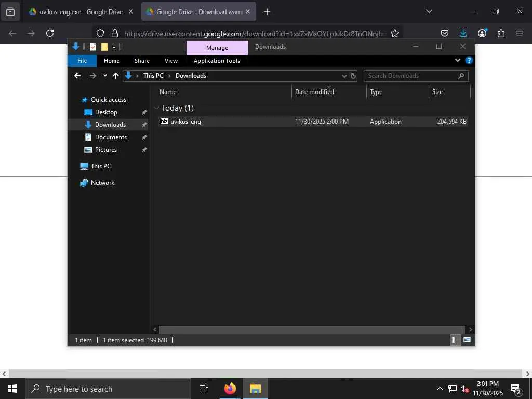532x399 pixels.
Task: Close the uvikos-eng.exe Google Drive tab
Action: [131, 11]
